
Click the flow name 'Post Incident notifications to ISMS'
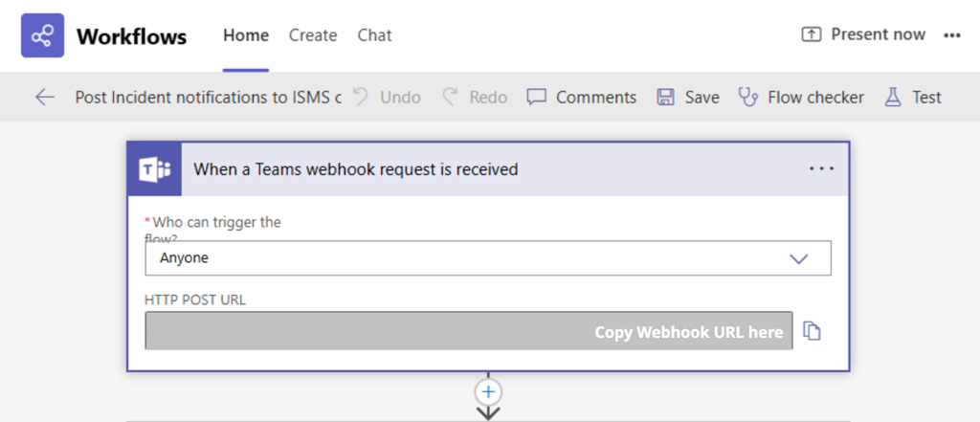209,98
